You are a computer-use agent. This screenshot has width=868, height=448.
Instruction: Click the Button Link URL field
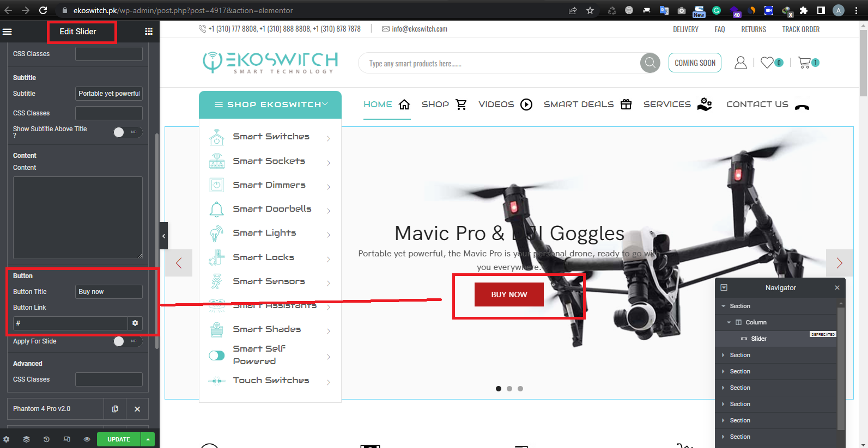(x=70, y=323)
